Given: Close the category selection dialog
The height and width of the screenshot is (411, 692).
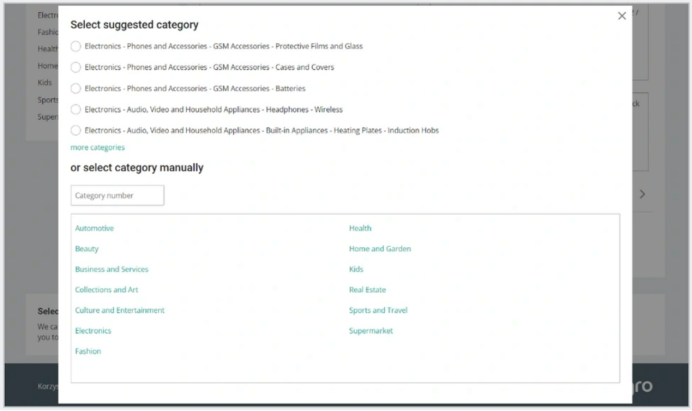Looking at the screenshot, I should pyautogui.click(x=621, y=16).
